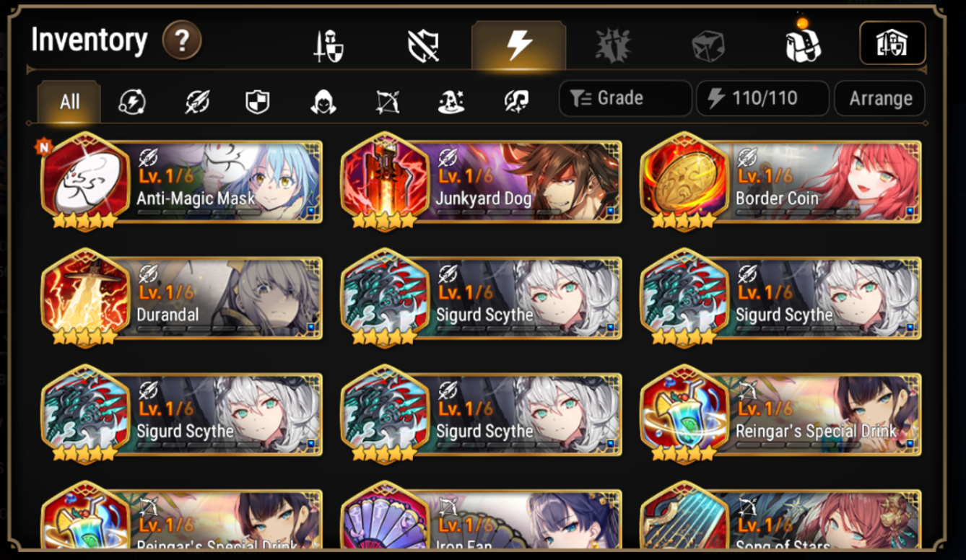
Task: Filter by Ranger bow class icon
Action: [x=388, y=102]
